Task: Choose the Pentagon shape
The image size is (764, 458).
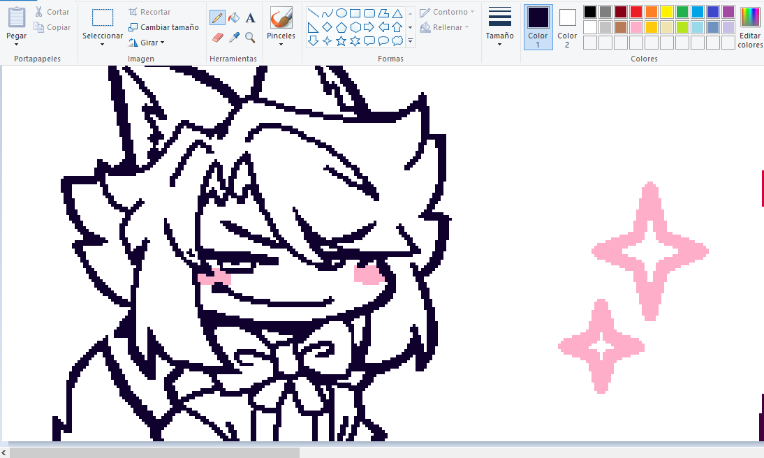Action: click(342, 27)
